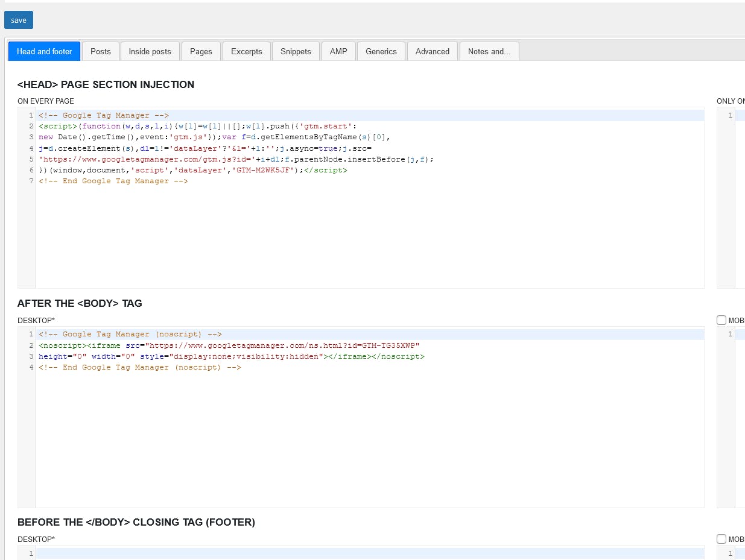Click the 'Google Tag Manager (noscript)' opening comment line

[x=130, y=334]
